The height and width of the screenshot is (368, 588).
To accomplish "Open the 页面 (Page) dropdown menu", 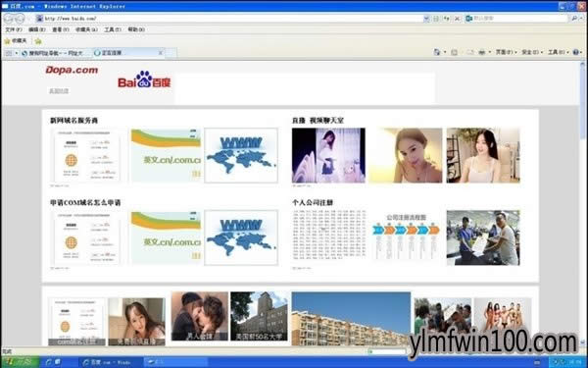I will (506, 52).
